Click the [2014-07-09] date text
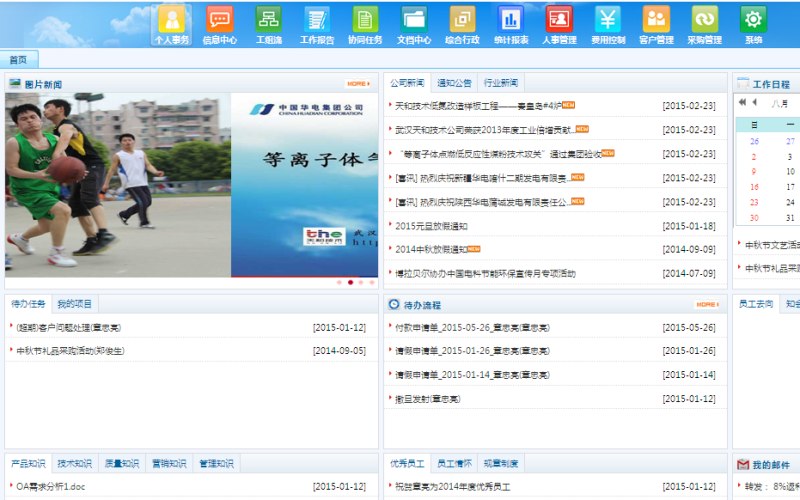 click(x=689, y=273)
